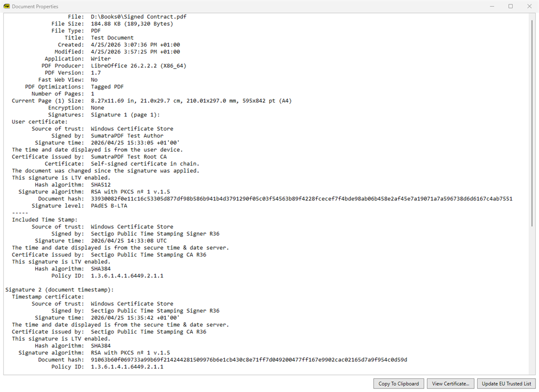Viewport: 539px width, 392px height.
Task: Click the Fast Web View value No
Action: tap(94, 80)
